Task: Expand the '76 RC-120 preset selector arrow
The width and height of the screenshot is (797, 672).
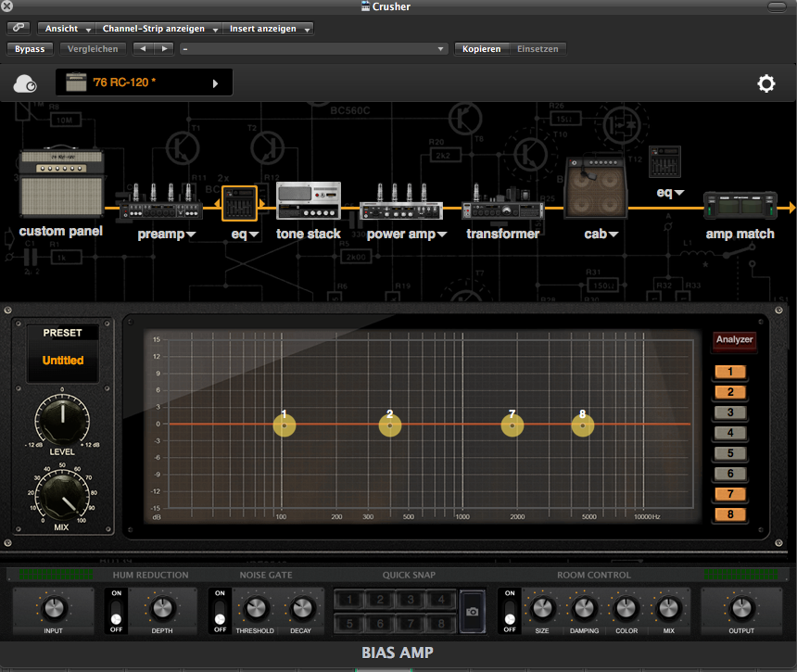Action: (215, 83)
